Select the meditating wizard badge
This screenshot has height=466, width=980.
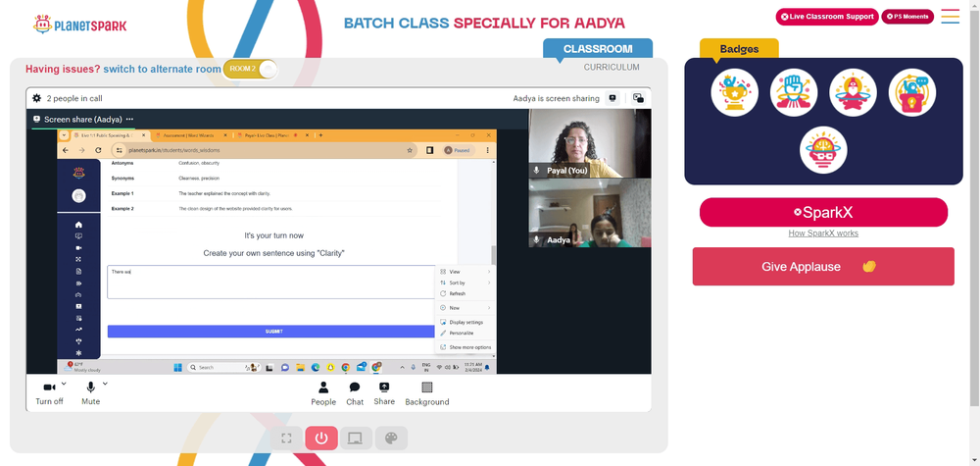tap(854, 92)
